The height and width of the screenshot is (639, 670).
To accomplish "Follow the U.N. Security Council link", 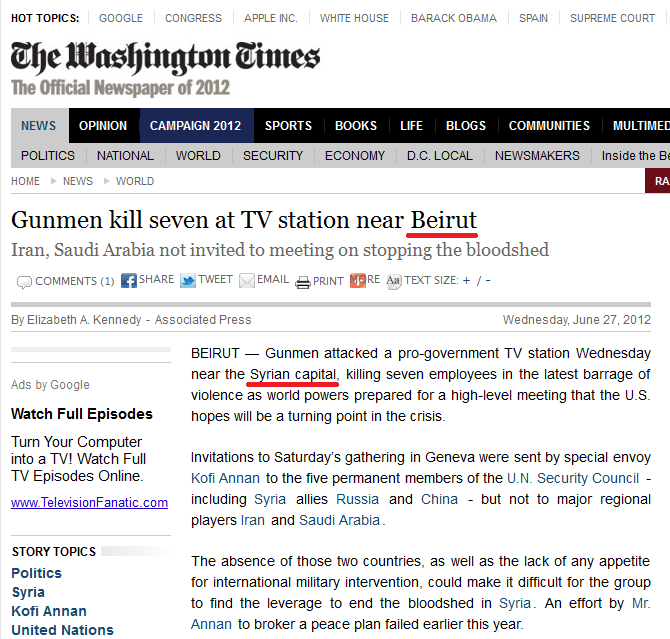I will click(573, 479).
